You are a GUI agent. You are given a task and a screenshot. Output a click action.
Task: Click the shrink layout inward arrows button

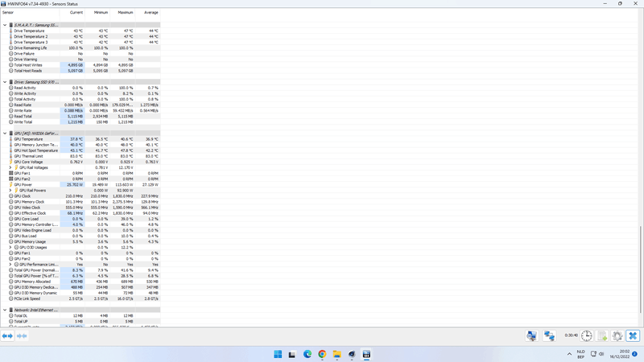click(22, 335)
